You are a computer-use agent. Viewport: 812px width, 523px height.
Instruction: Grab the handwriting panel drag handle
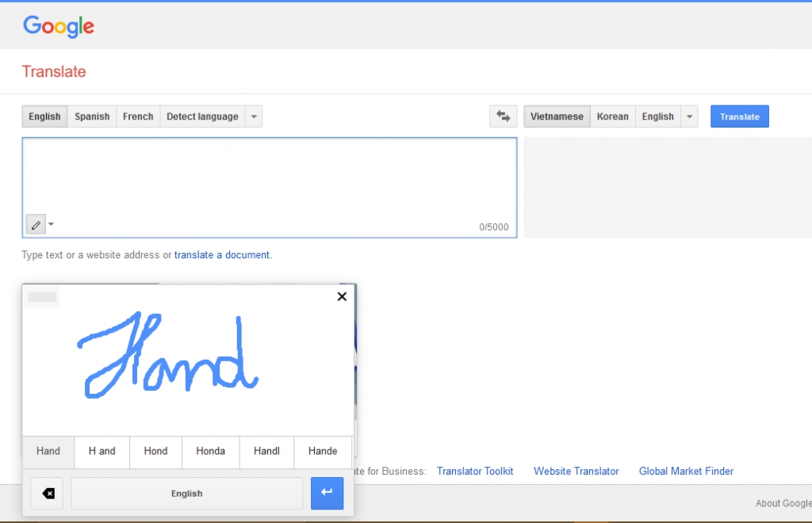42,297
